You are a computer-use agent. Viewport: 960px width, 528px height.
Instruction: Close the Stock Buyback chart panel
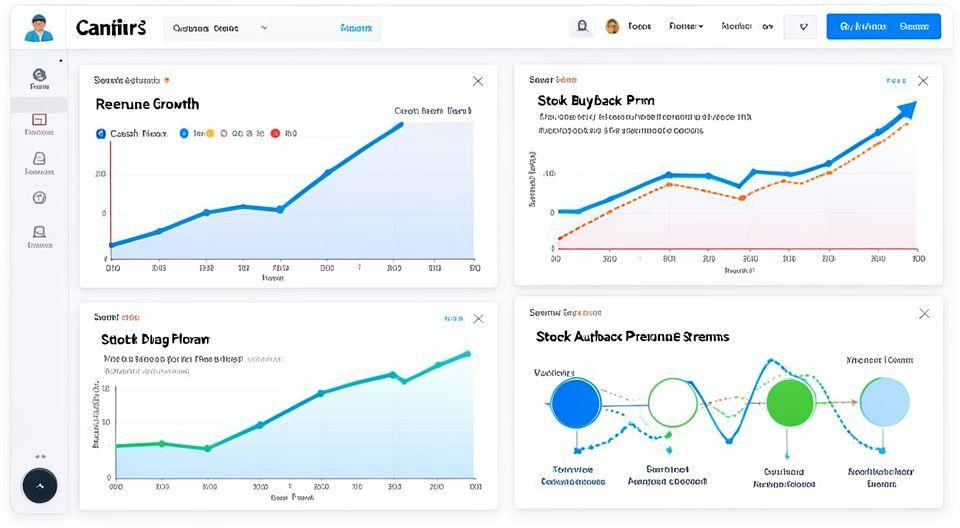click(923, 81)
